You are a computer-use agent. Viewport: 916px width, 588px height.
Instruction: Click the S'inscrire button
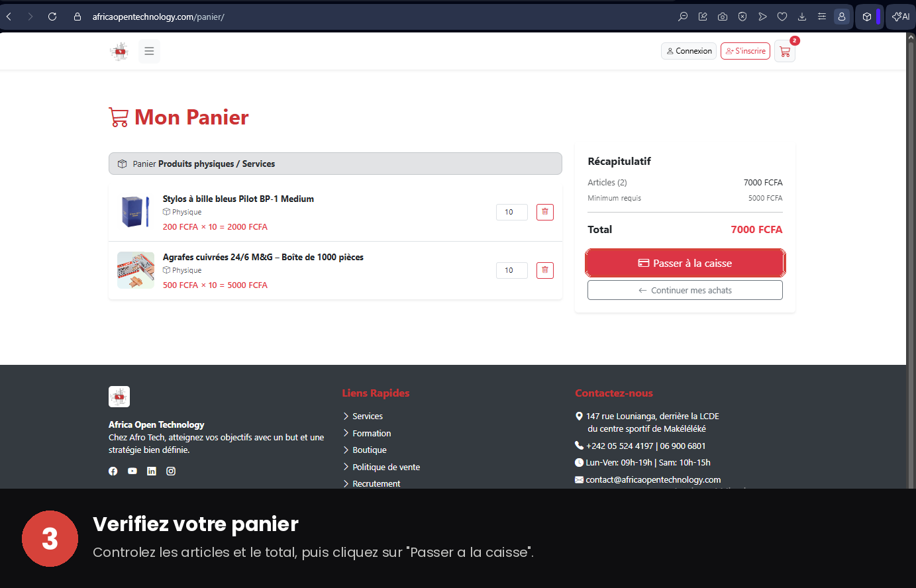click(745, 51)
